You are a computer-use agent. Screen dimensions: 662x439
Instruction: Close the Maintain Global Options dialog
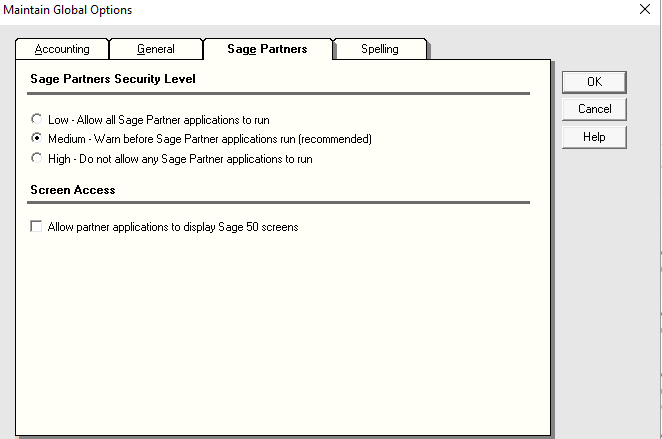coord(645,9)
